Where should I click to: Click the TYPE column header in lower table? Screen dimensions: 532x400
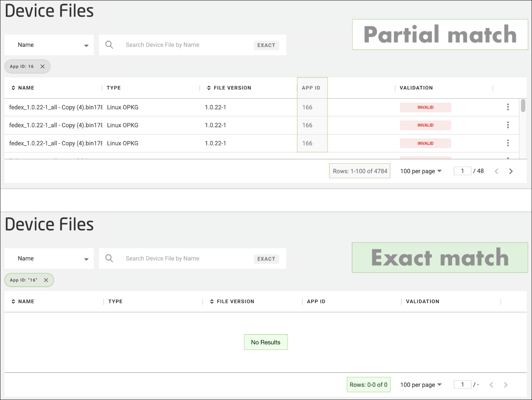[115, 301]
